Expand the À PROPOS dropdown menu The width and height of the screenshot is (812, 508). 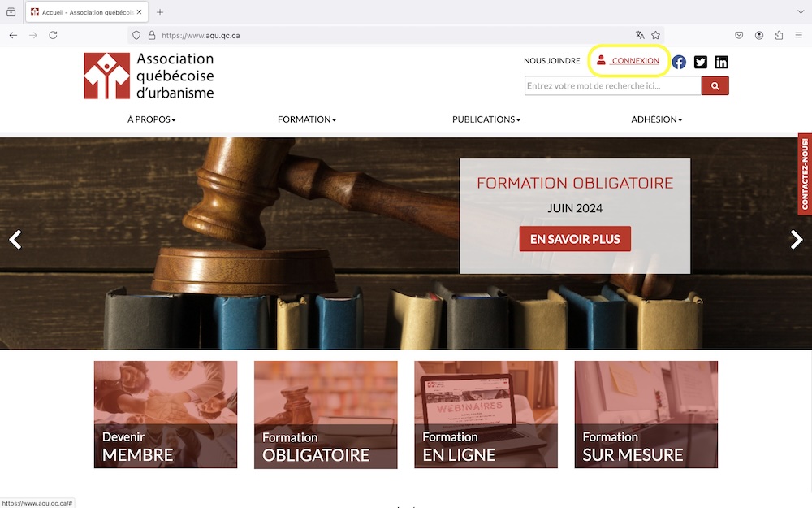click(151, 119)
